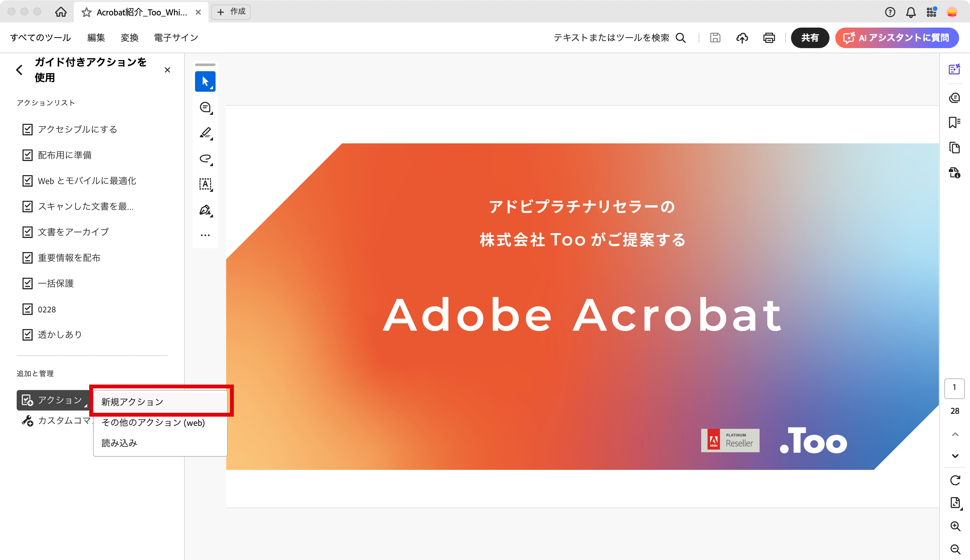The height and width of the screenshot is (560, 970).
Task: Click the page number input box
Action: click(954, 388)
